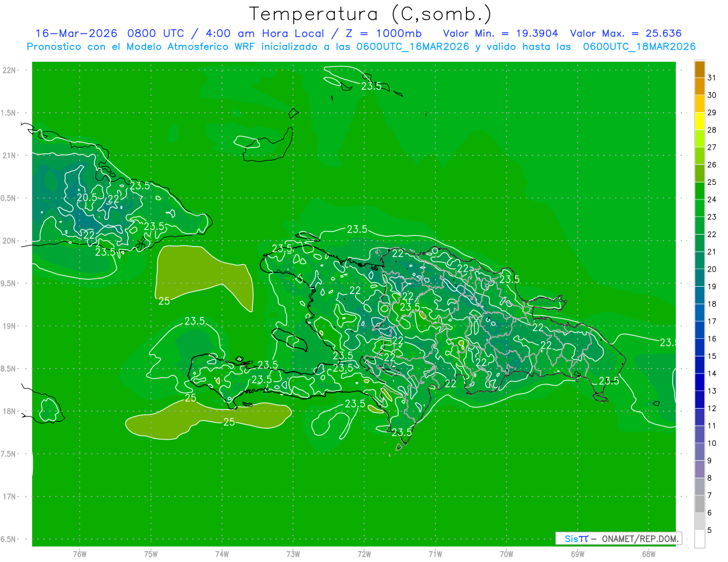Screen dimensions: 728x562
Task: Click the '22N' latitude axis label
Action: pyautogui.click(x=10, y=70)
